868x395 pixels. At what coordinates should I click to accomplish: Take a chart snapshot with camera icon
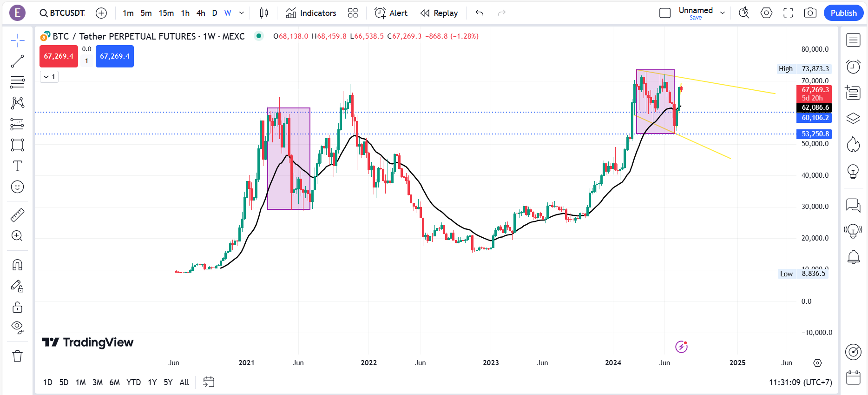810,13
